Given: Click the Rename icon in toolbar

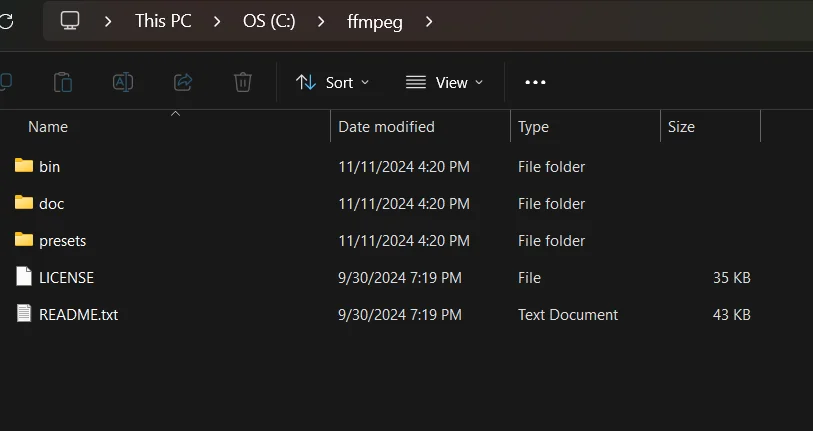Looking at the screenshot, I should pos(123,82).
